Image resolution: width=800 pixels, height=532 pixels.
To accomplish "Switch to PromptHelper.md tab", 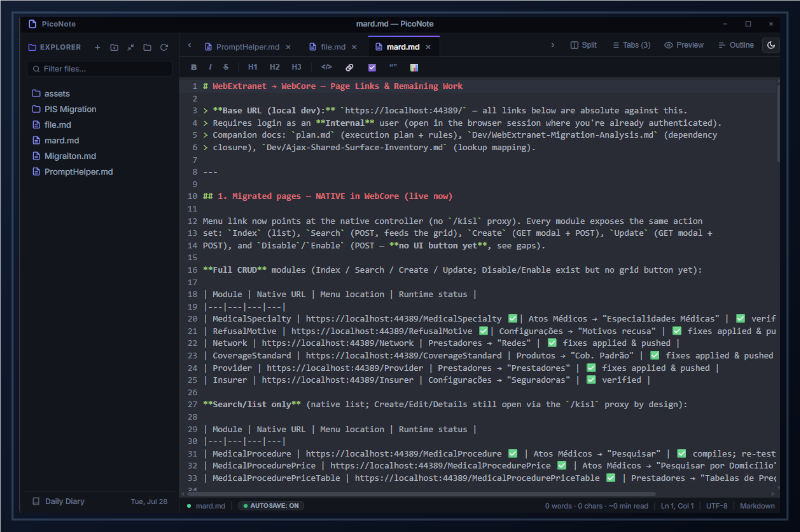I will (247, 47).
